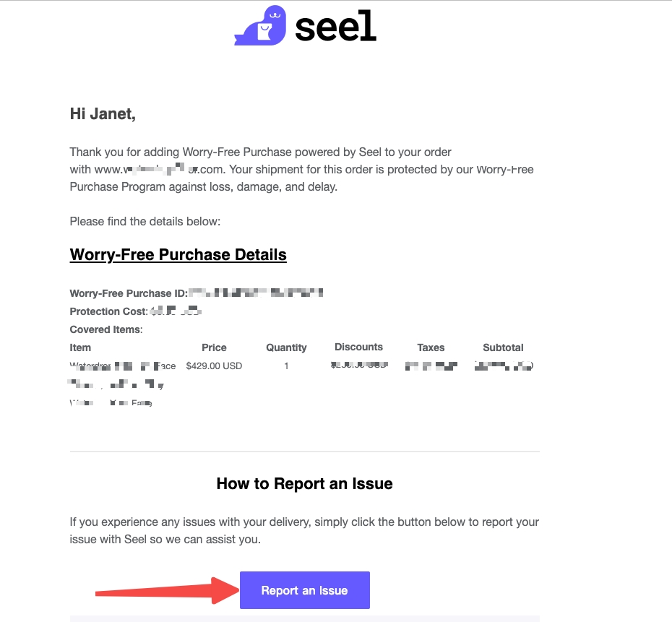Select the blurred Worry-Free Purchase ID value
Screen dimensions: 672x622
pos(256,293)
